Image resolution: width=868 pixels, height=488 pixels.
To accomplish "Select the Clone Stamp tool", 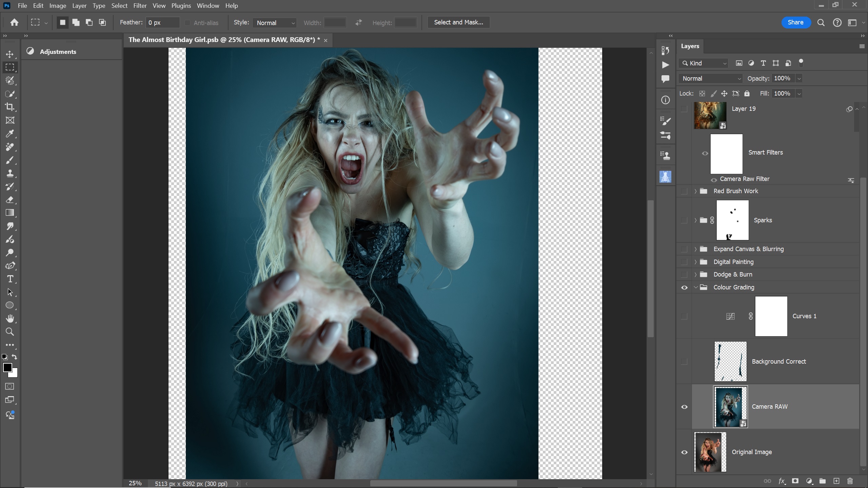I will [10, 174].
